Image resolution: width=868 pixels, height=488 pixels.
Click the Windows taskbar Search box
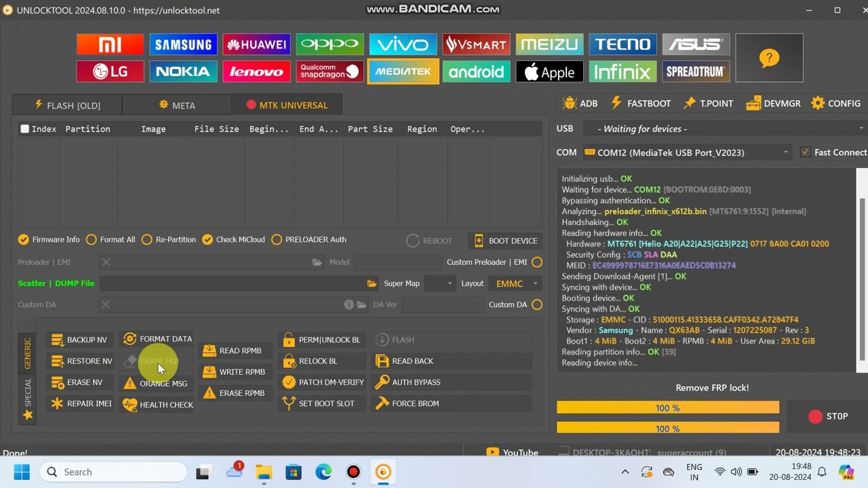[113, 472]
